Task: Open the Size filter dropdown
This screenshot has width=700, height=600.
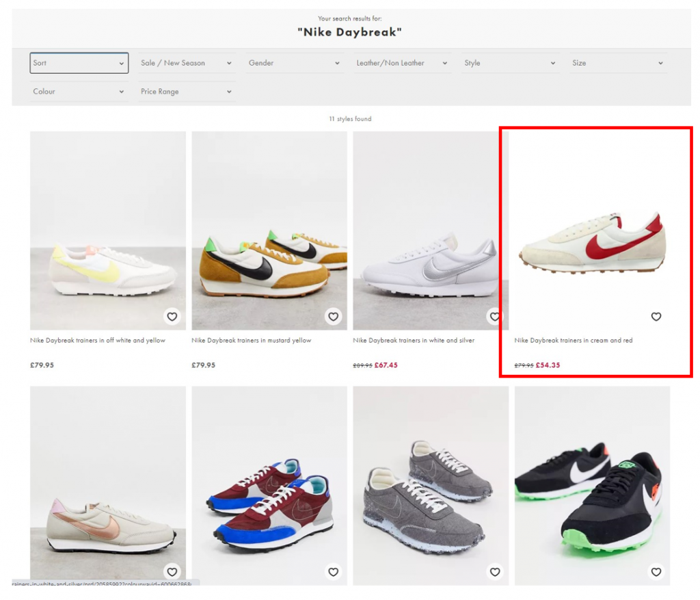Action: click(x=618, y=63)
